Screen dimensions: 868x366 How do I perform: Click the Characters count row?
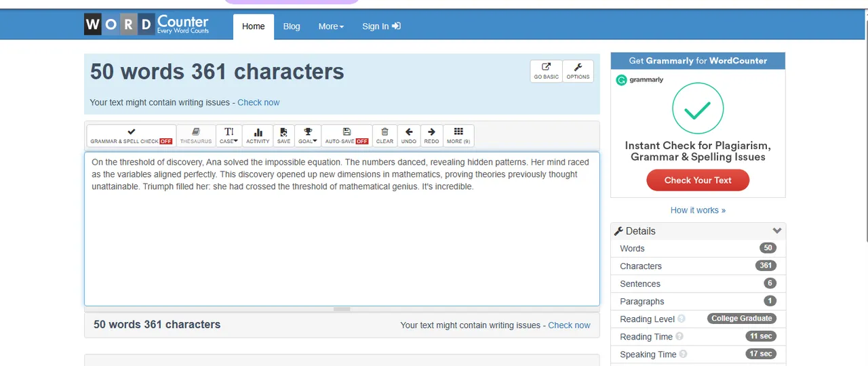[x=698, y=266]
